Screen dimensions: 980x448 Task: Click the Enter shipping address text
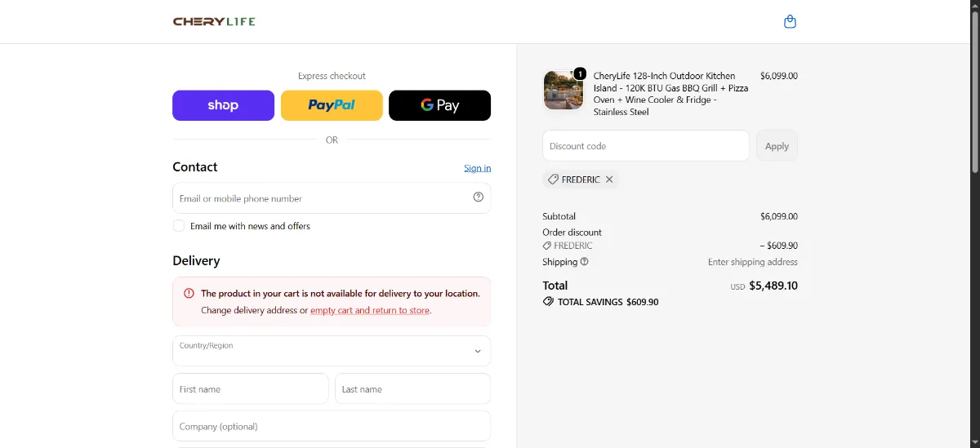click(x=753, y=262)
